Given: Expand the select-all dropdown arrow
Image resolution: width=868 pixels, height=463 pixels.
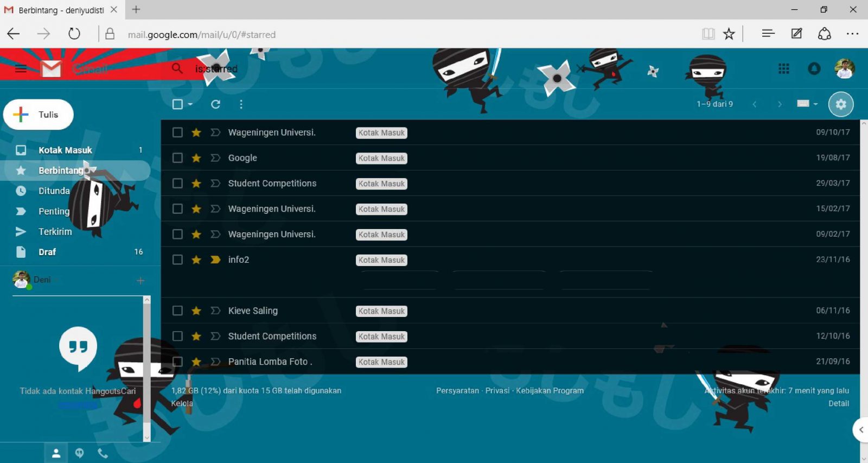Looking at the screenshot, I should point(190,104).
